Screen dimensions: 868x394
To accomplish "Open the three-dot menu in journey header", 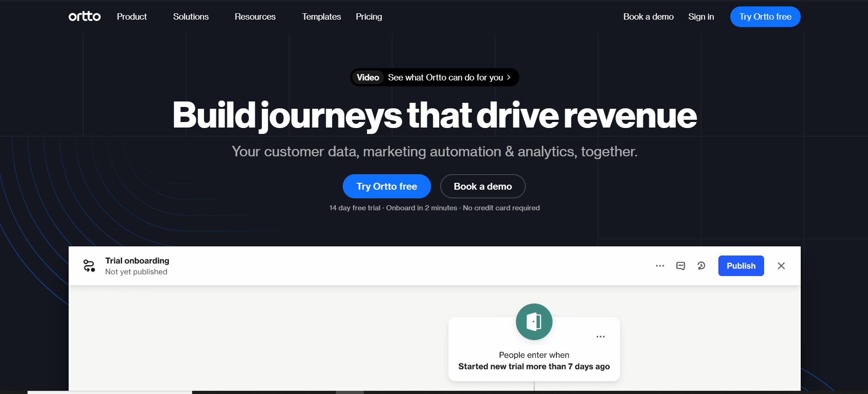I will click(x=660, y=266).
